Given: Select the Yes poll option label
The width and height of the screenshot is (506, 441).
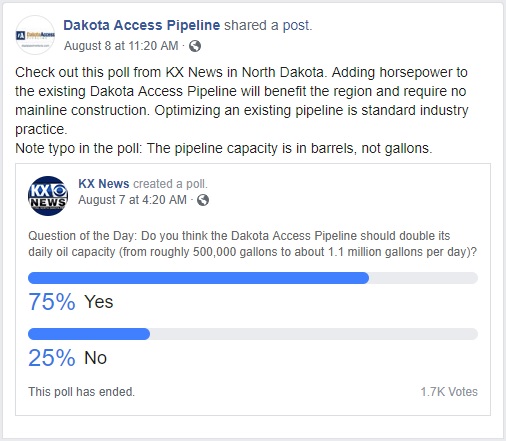Looking at the screenshot, I should 99,302.
